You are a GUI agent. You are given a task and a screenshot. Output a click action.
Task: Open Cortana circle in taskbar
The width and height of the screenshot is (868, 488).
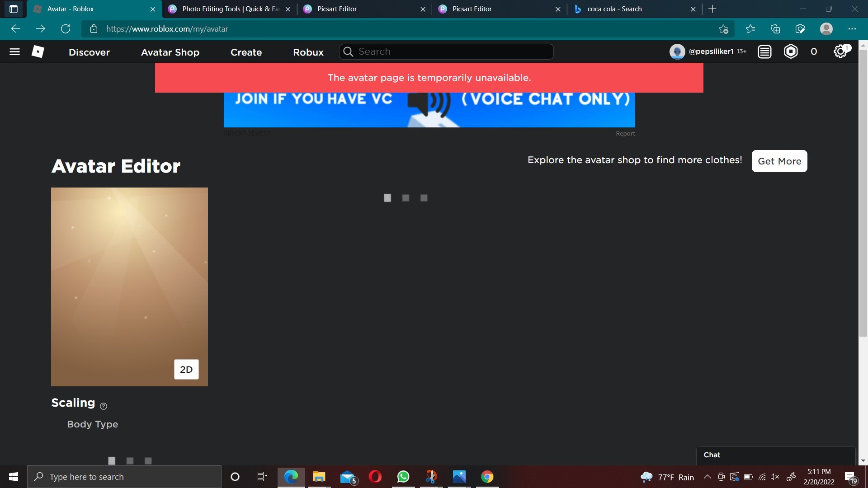[x=235, y=477]
